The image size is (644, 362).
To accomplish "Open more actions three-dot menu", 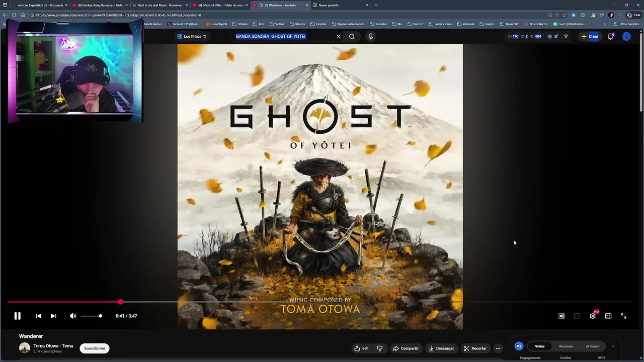I will (498, 348).
